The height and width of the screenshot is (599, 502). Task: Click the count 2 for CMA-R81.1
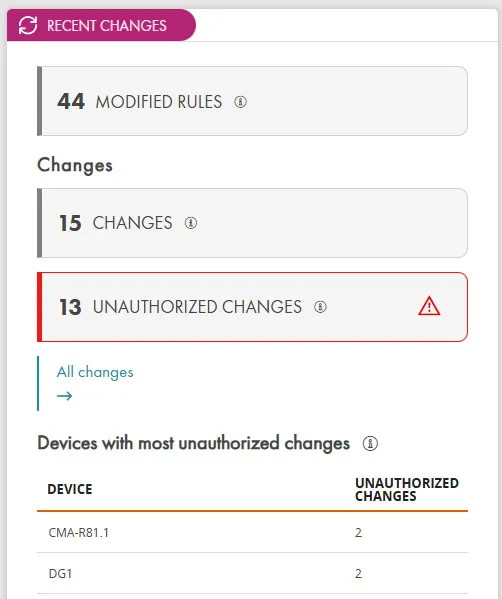[358, 533]
